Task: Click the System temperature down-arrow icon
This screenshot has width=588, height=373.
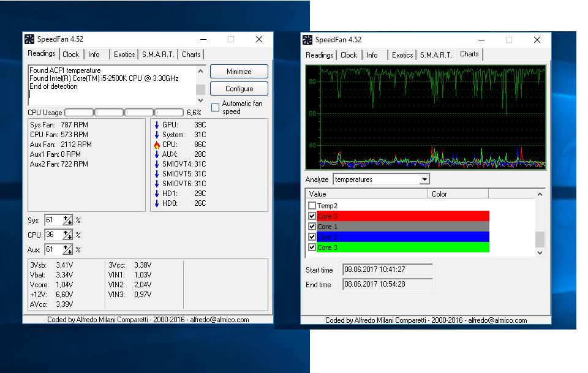Action: coord(157,135)
